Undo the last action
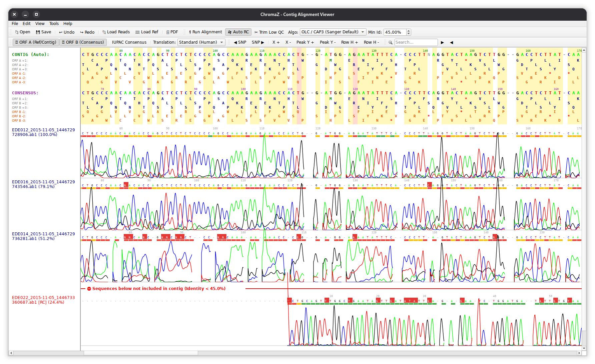The image size is (595, 364). [x=67, y=32]
